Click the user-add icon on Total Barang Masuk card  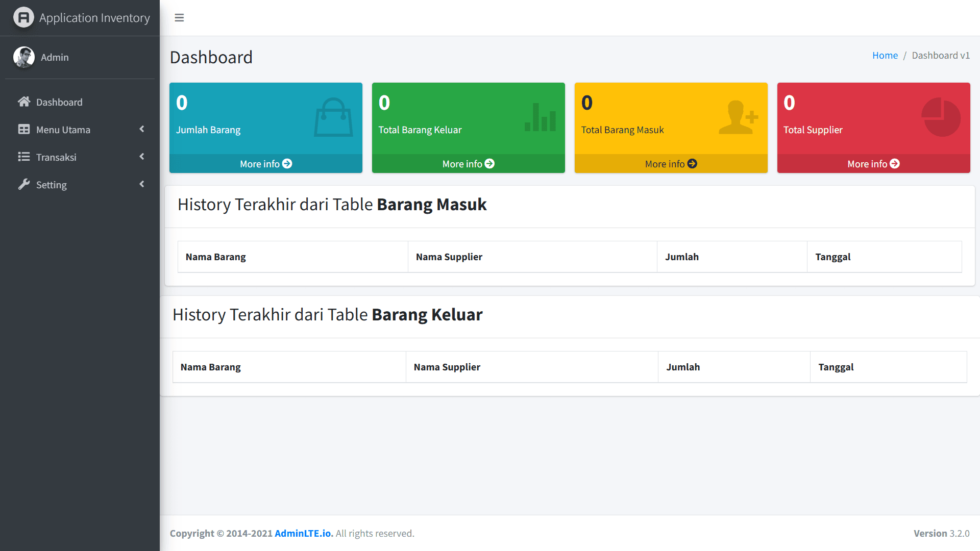tap(738, 116)
